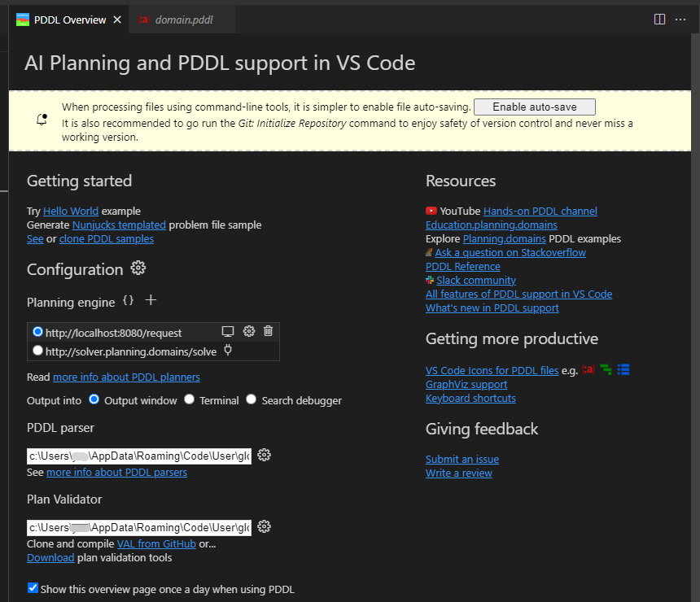Split the editor to the right
Screen dimensions: 700x602
pos(660,20)
